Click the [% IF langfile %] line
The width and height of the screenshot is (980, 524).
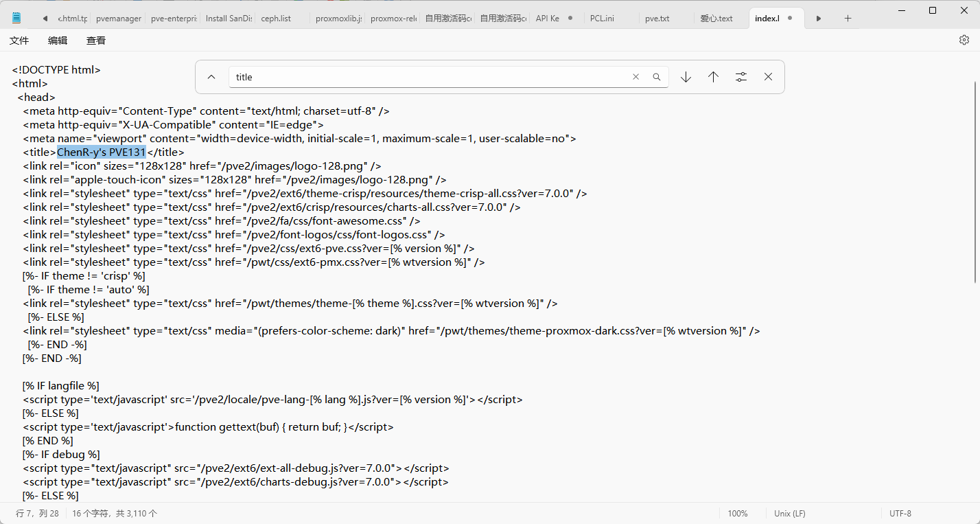[61, 385]
